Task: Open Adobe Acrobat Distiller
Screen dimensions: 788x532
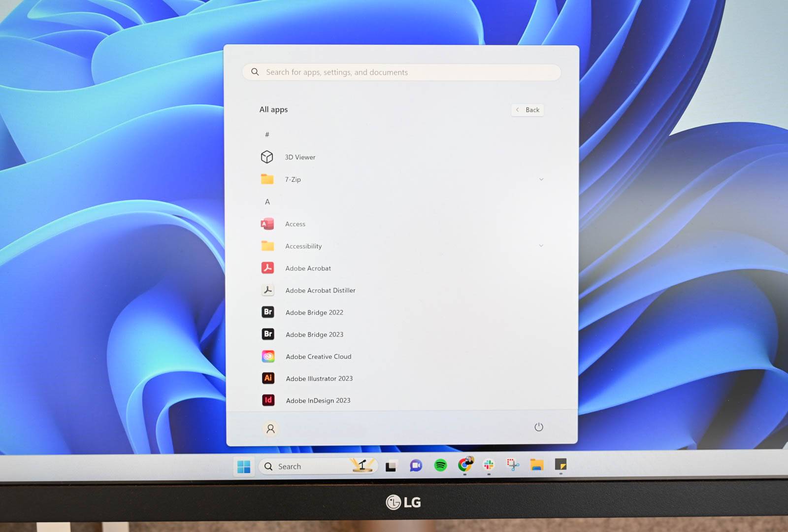Action: pos(320,291)
